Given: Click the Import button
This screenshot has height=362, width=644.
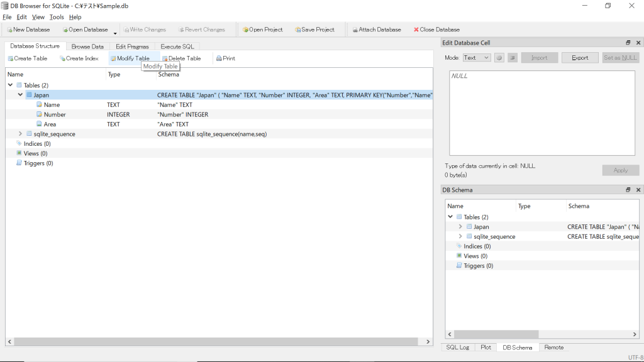Looking at the screenshot, I should pos(539,58).
